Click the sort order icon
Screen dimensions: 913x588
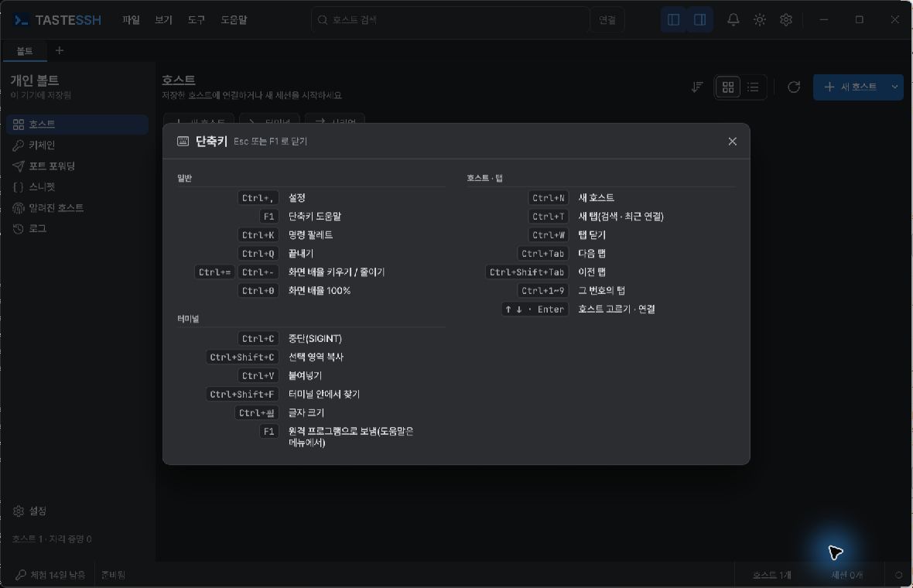coord(697,87)
